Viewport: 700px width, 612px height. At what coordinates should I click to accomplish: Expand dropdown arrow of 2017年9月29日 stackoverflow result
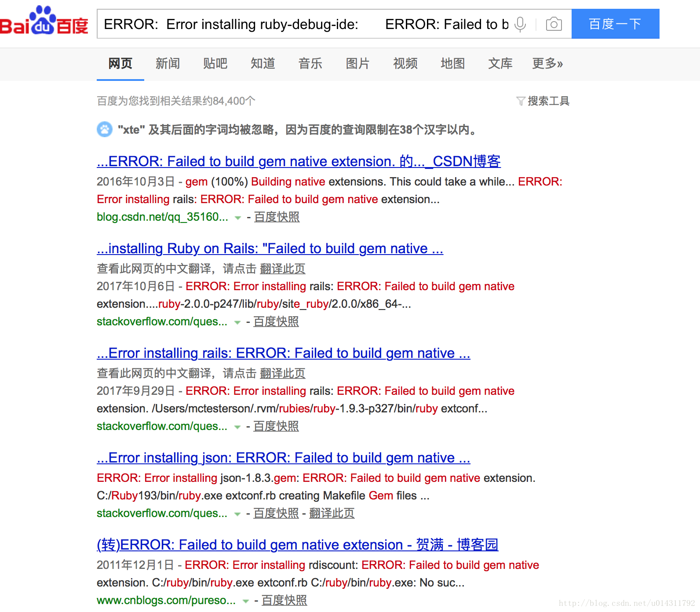coord(237,427)
